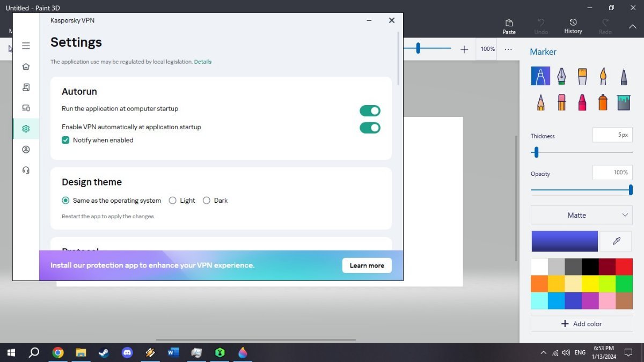Choose the pink color swatch
Viewport: 644px width, 362px height.
[x=607, y=301]
